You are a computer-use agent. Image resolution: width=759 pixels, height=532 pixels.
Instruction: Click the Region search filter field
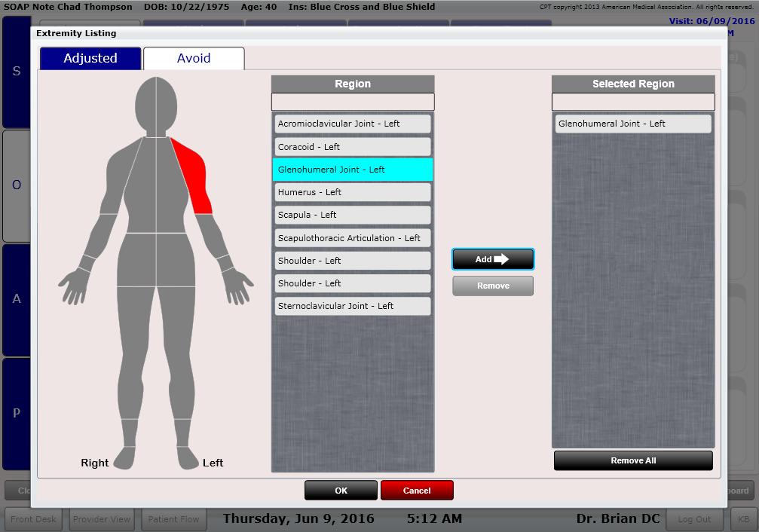coord(352,102)
